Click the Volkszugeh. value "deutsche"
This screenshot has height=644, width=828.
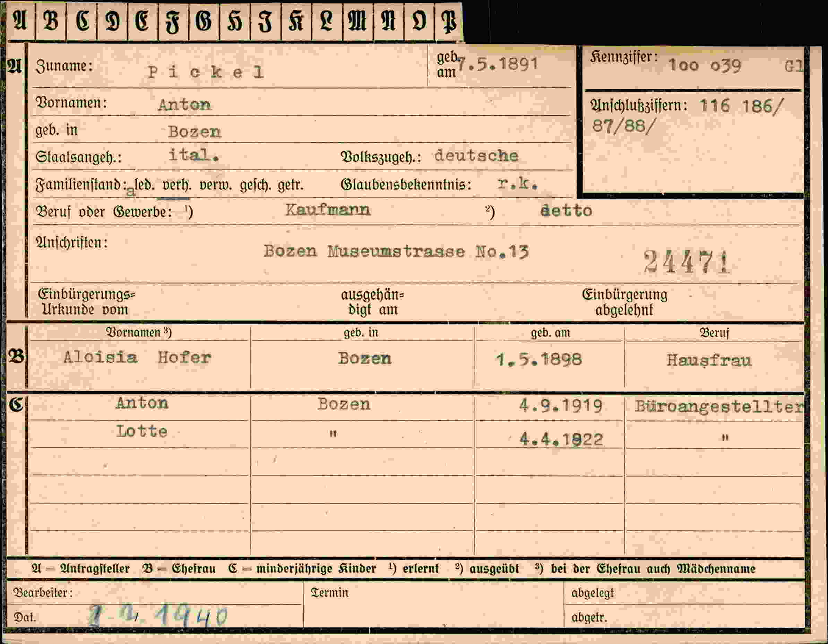point(476,155)
